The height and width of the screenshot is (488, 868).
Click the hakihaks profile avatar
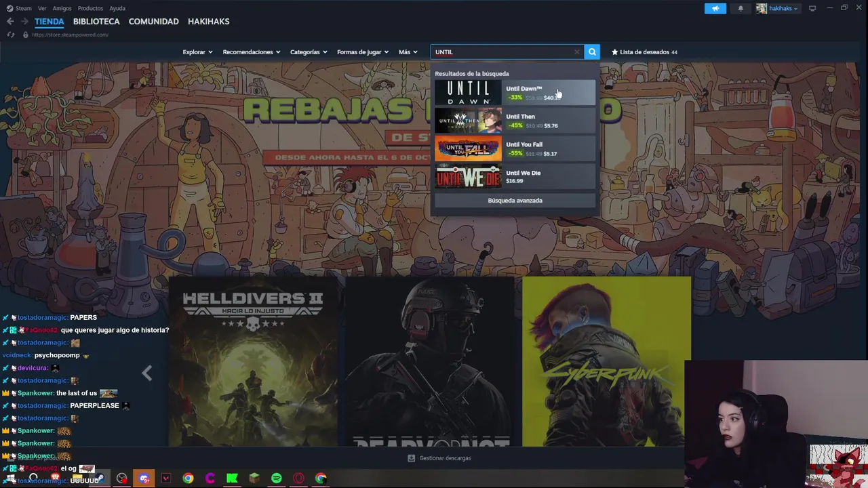[762, 8]
